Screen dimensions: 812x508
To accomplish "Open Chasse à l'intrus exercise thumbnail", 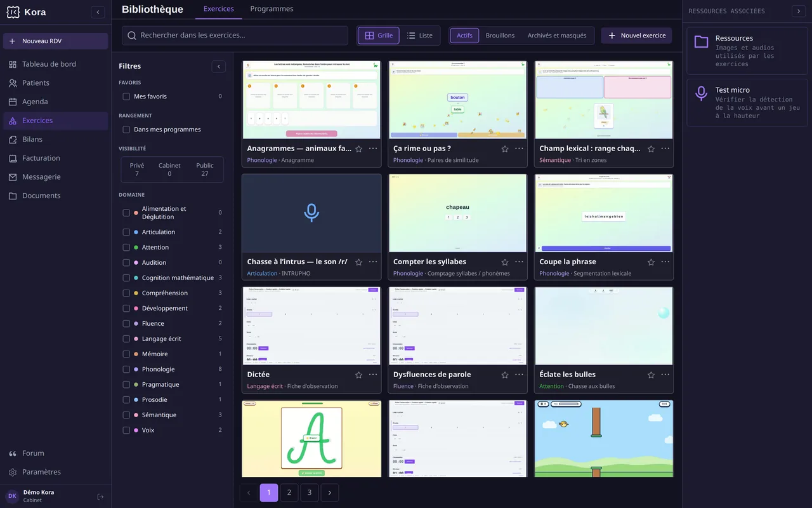I will pos(311,213).
